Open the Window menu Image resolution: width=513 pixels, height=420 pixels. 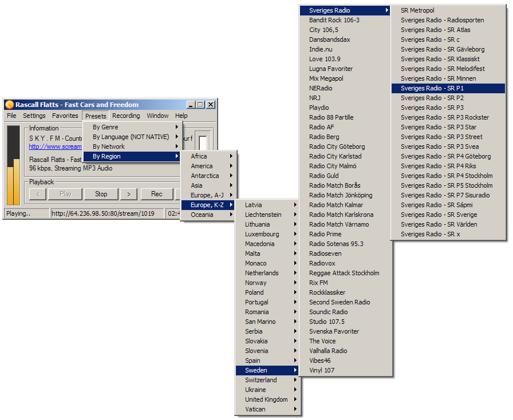[x=157, y=116]
